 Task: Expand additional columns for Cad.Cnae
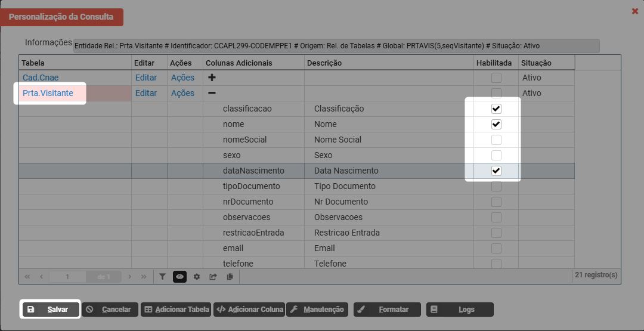[x=212, y=78]
